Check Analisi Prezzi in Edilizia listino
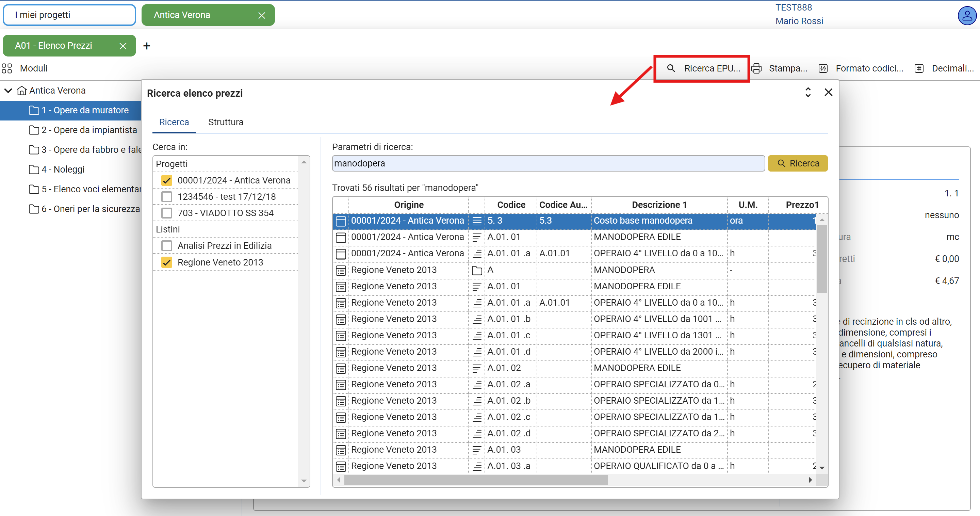980x516 pixels. (x=167, y=246)
